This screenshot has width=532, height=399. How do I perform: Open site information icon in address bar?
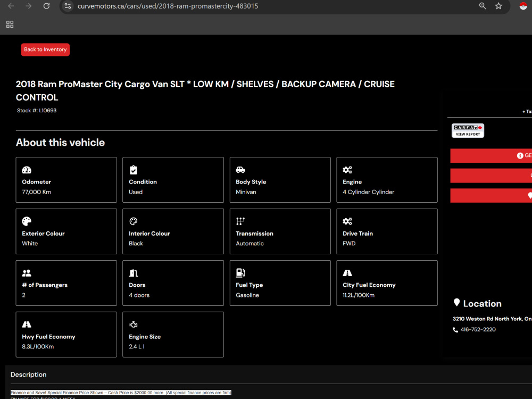click(68, 6)
